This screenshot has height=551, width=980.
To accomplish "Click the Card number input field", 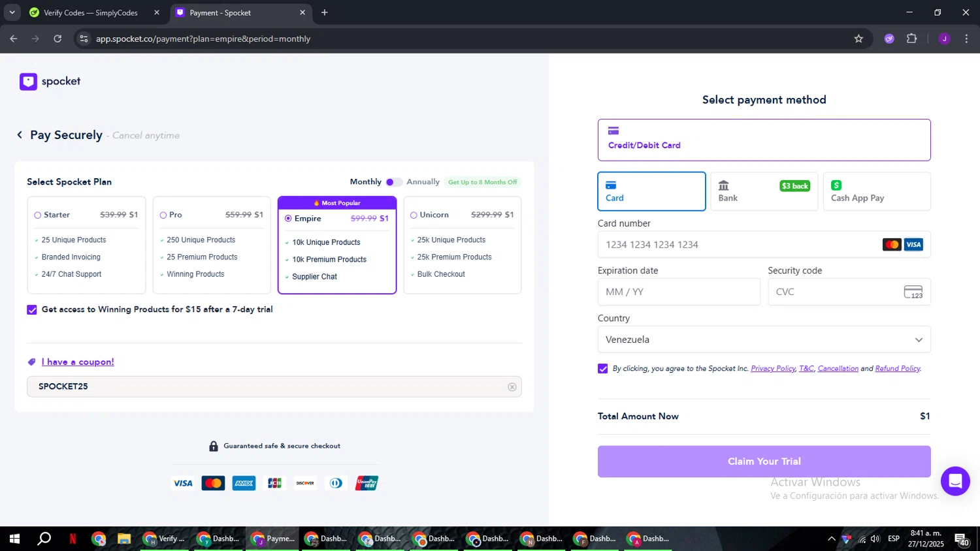I will pyautogui.click(x=764, y=245).
